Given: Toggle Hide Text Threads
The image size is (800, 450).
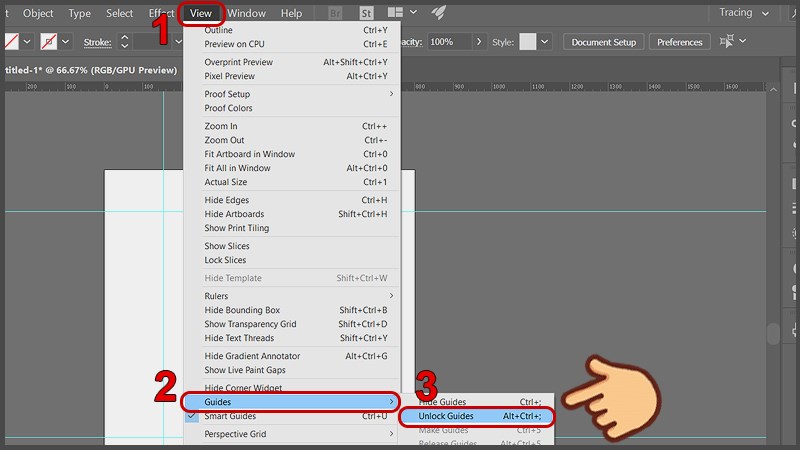Looking at the screenshot, I should (292, 338).
